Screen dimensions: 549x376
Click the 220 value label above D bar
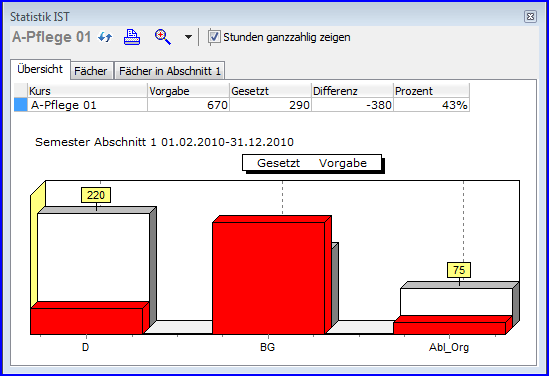96,195
